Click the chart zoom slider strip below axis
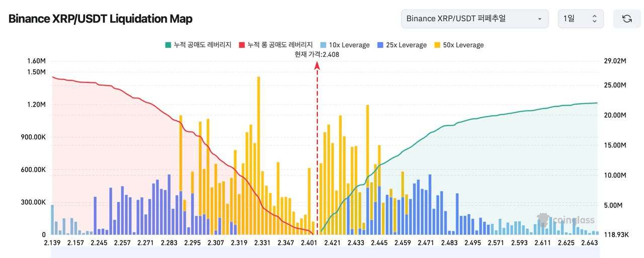Viewport: 644px width, 258px height. 325,253
